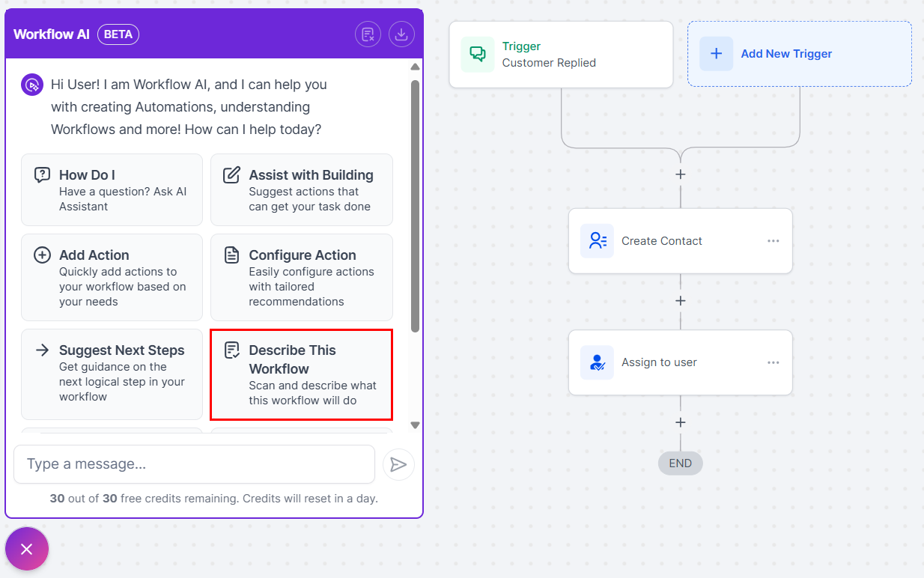The image size is (924, 578).
Task: Select the How Do I option card
Action: [112, 189]
